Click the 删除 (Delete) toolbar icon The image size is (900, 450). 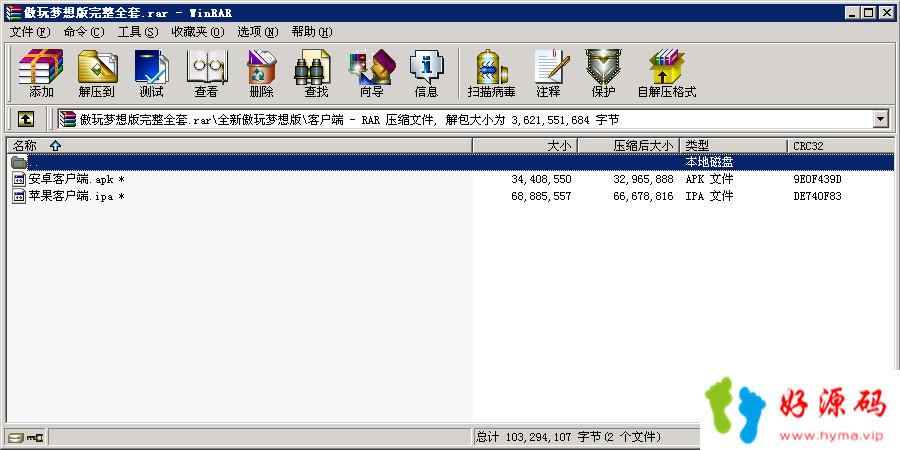click(262, 73)
